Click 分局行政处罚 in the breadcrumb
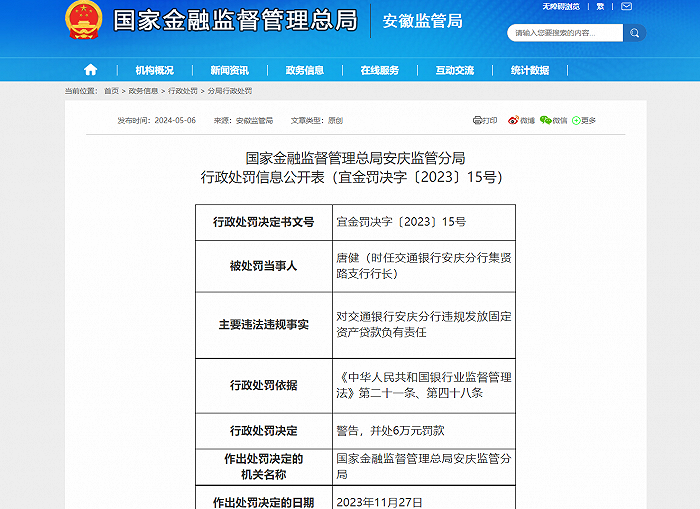This screenshot has width=700, height=509. pyautogui.click(x=229, y=91)
